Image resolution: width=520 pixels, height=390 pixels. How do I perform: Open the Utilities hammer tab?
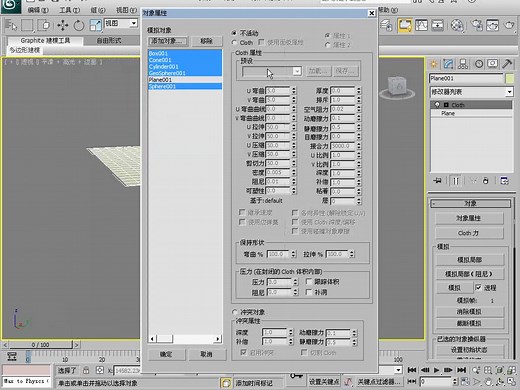tap(507, 64)
